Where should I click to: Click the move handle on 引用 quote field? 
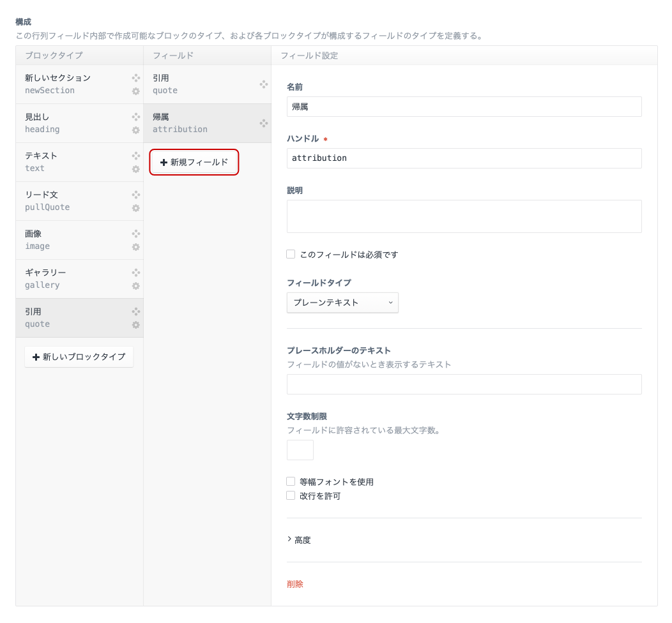point(263,84)
